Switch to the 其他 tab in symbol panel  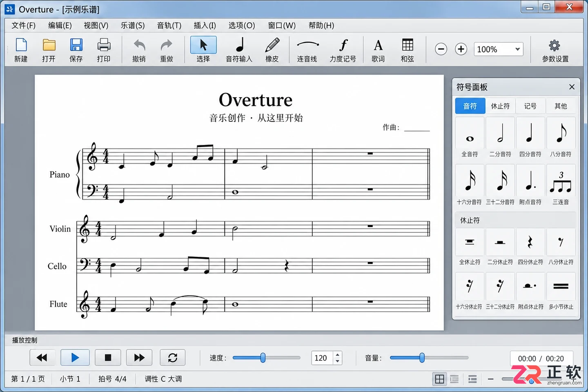point(561,106)
